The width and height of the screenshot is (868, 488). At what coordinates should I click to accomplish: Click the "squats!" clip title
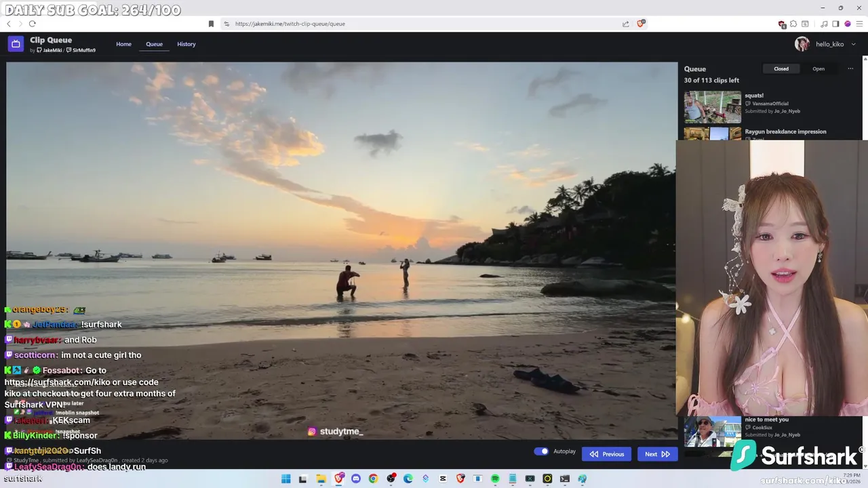tap(754, 96)
